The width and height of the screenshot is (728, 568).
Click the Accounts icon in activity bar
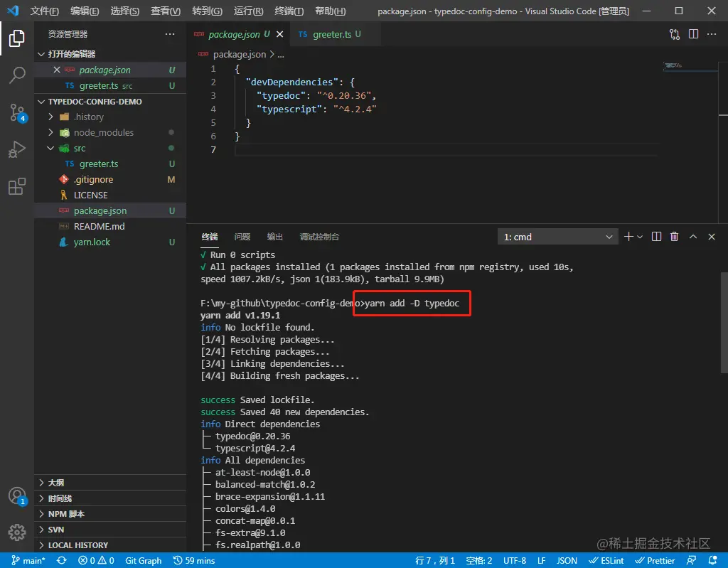click(17, 495)
